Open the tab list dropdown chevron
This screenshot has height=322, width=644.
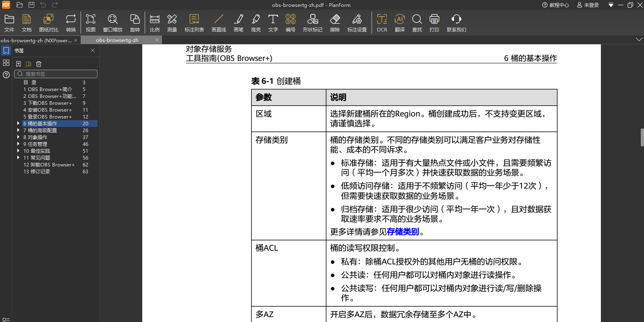point(639,39)
